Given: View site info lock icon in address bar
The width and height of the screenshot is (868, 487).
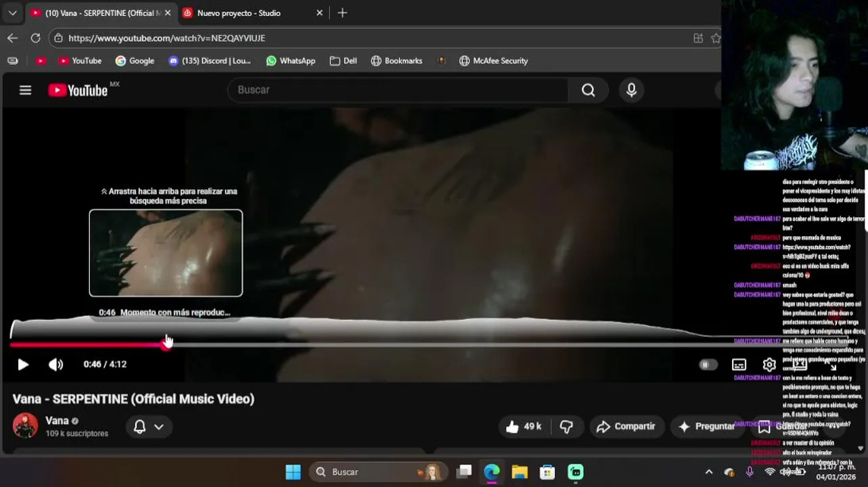Looking at the screenshot, I should [59, 38].
